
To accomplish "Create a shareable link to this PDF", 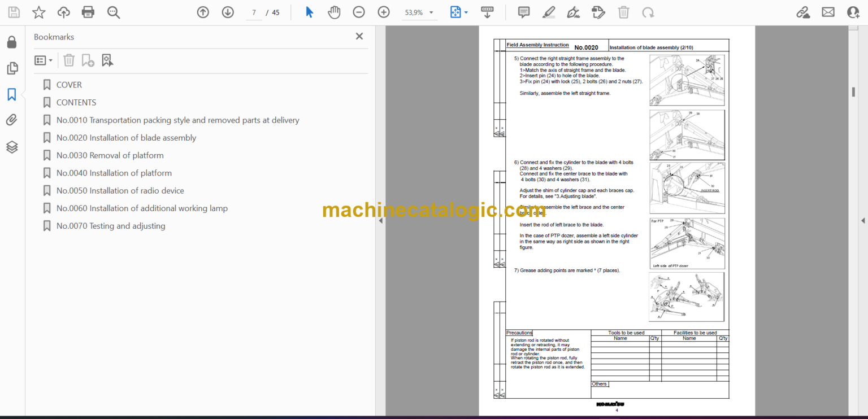I will tap(803, 12).
